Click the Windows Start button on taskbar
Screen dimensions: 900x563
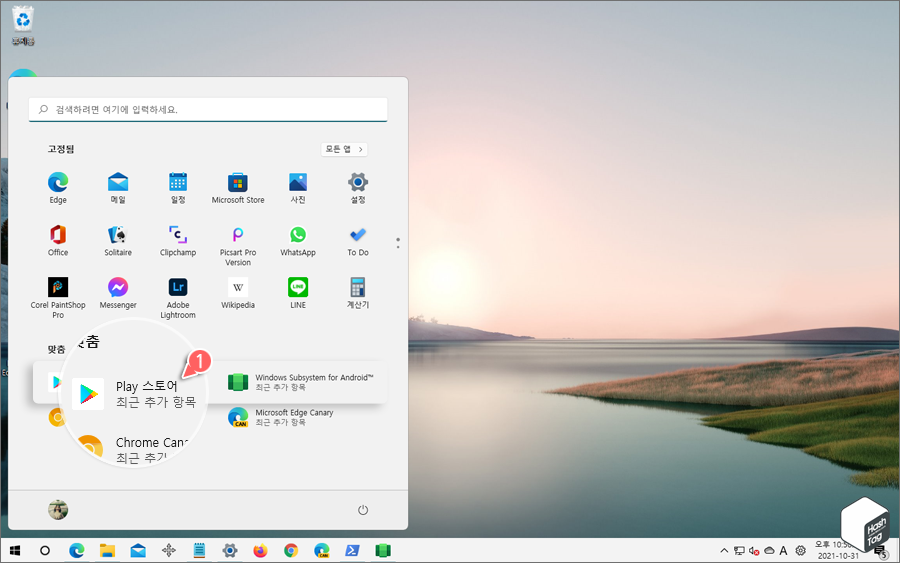15,551
